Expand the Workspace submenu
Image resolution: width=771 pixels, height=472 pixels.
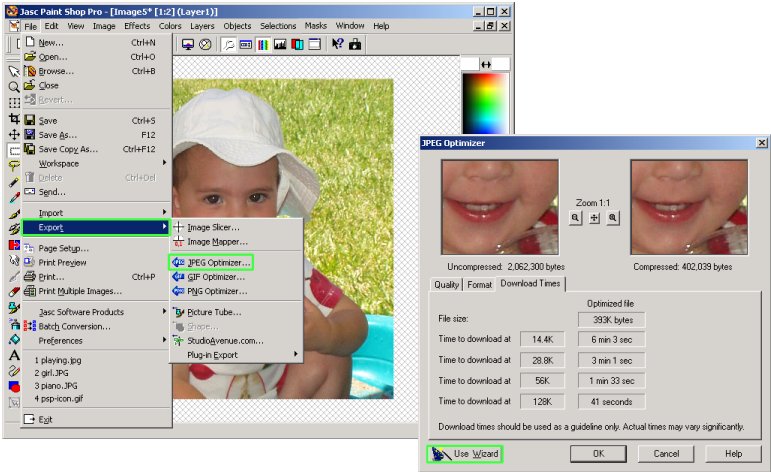(x=96, y=164)
